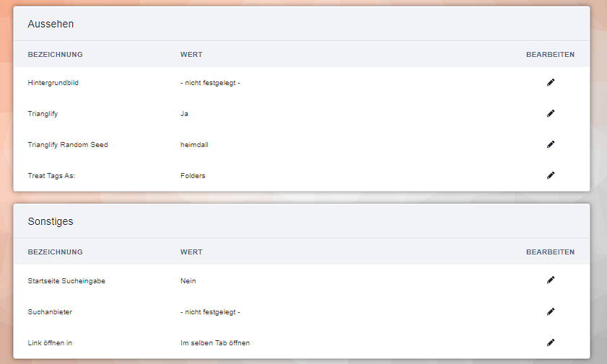Click the Treat Tags As label

(51, 175)
